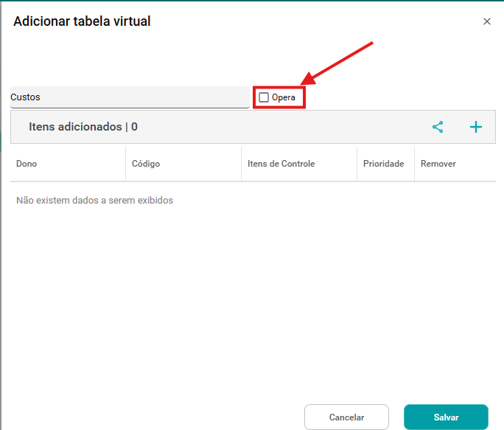The image size is (504, 430).
Task: Click divider between Dono and Código columns
Action: coord(126,164)
